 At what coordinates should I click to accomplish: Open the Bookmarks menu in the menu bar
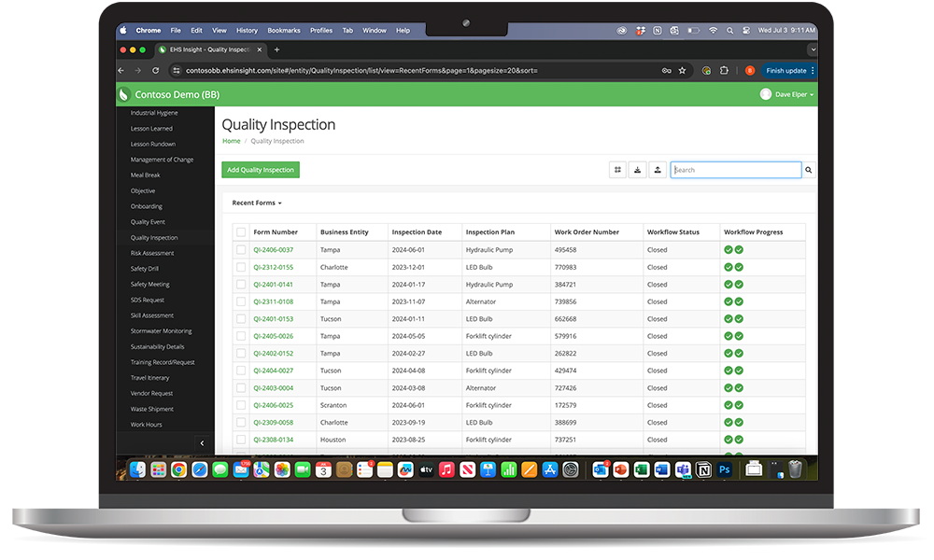283,30
